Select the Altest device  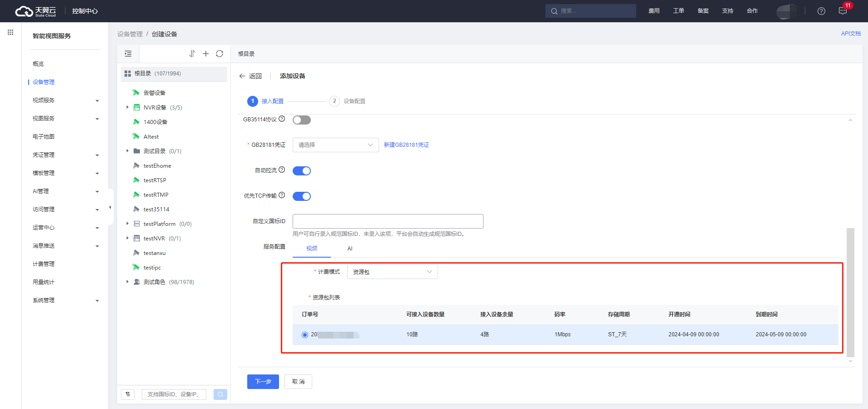151,136
